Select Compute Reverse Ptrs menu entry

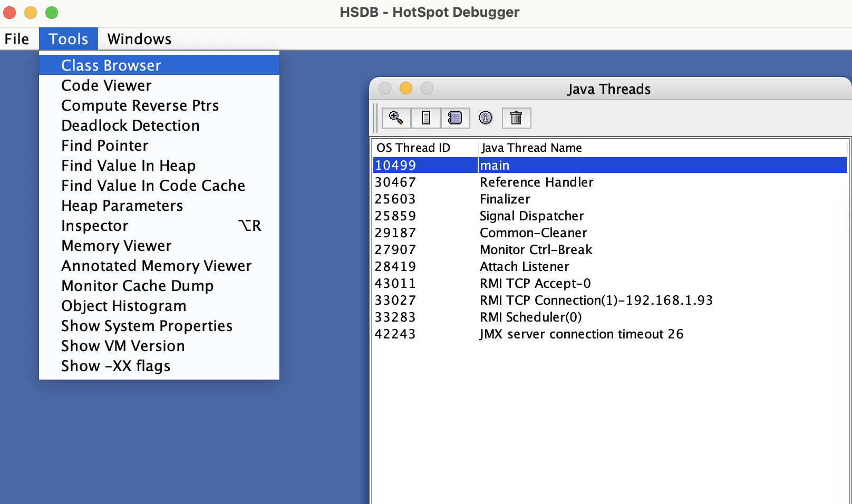pyautogui.click(x=159, y=105)
